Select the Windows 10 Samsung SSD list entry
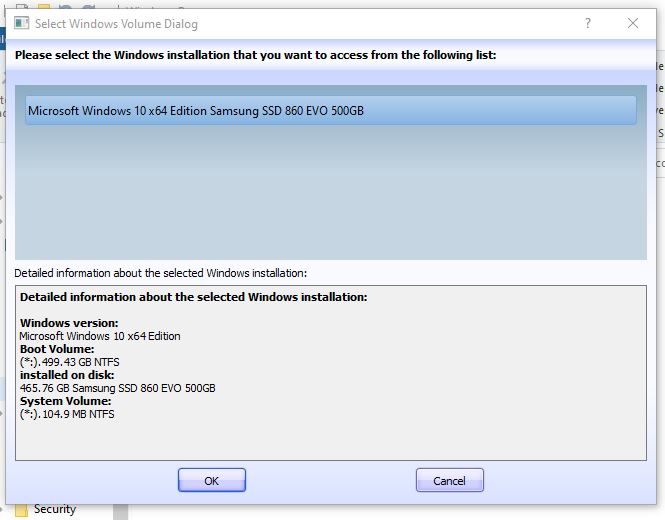The height and width of the screenshot is (520, 665). pyautogui.click(x=330, y=110)
